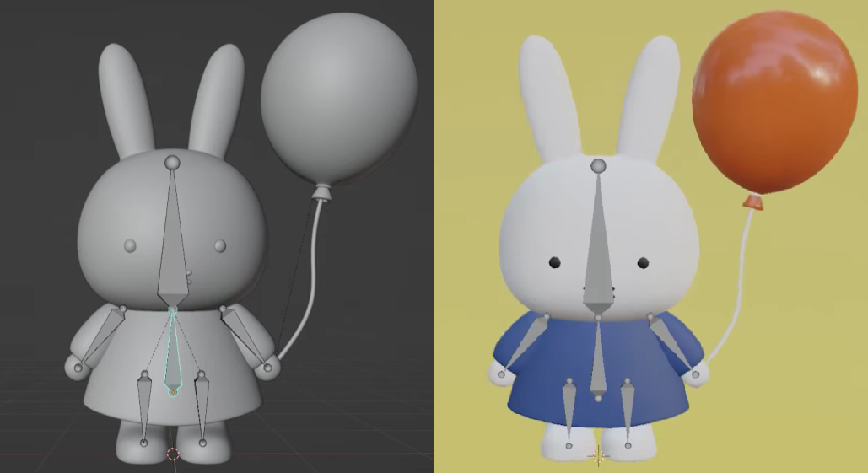Select the head bone in the gray solid viewport
Screen dimensions: 868x473
pos(172,238)
